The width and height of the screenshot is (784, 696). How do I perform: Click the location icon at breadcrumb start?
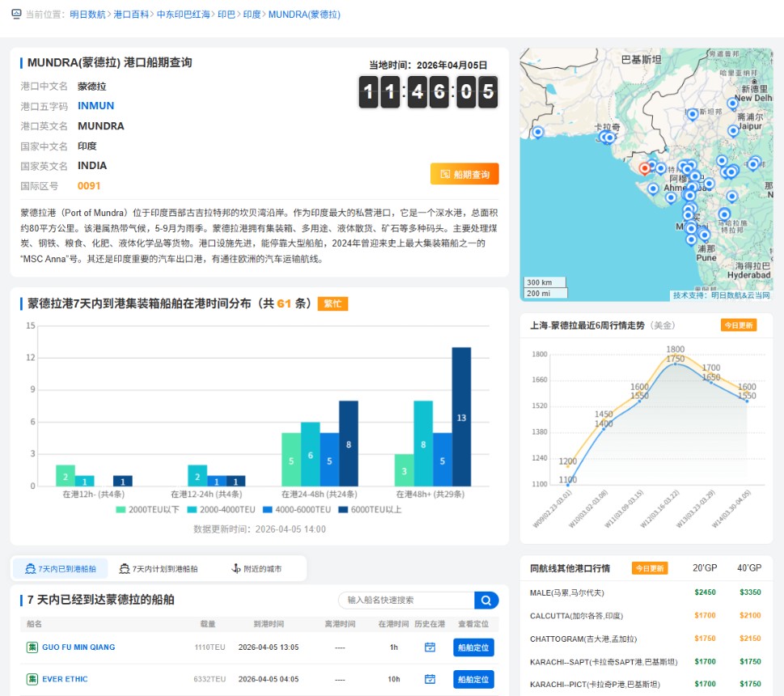16,15
